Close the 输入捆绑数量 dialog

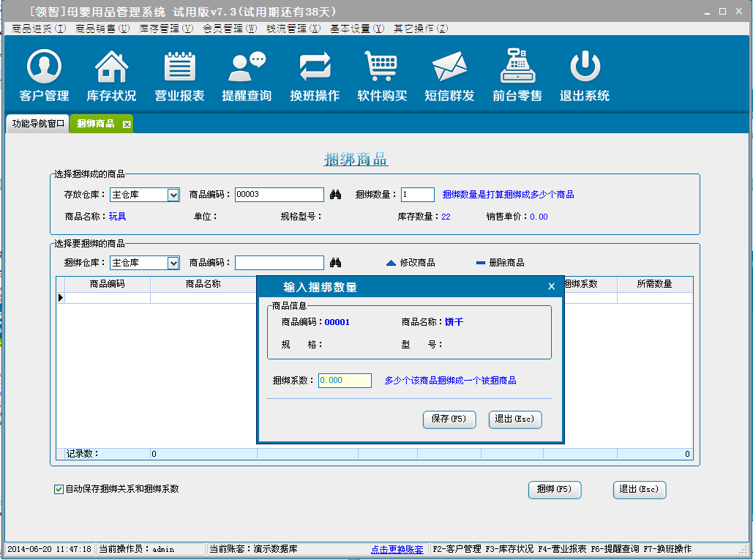pos(552,287)
